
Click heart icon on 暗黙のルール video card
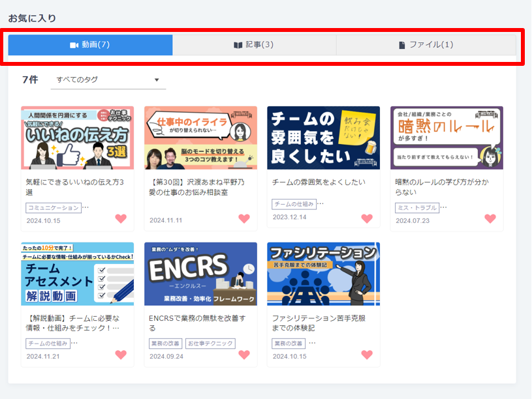point(490,219)
